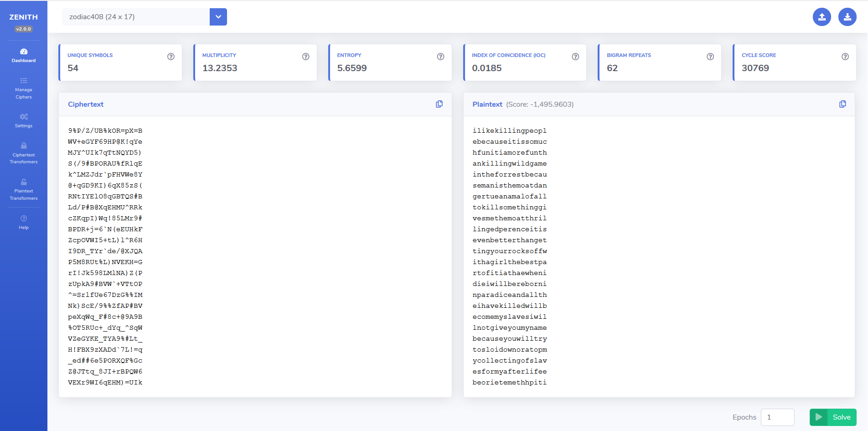
Task: Click plaintext line ebecauseitissomuc
Action: click(x=510, y=142)
